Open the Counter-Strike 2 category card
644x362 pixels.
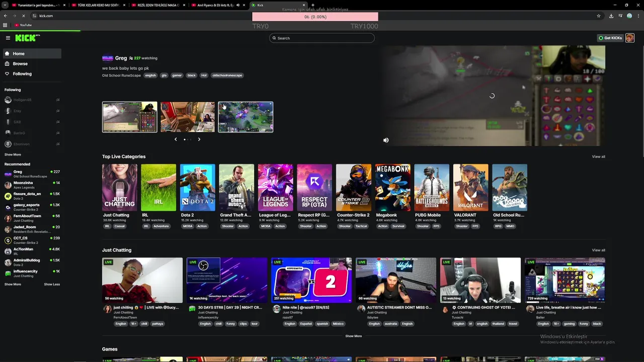click(x=354, y=188)
